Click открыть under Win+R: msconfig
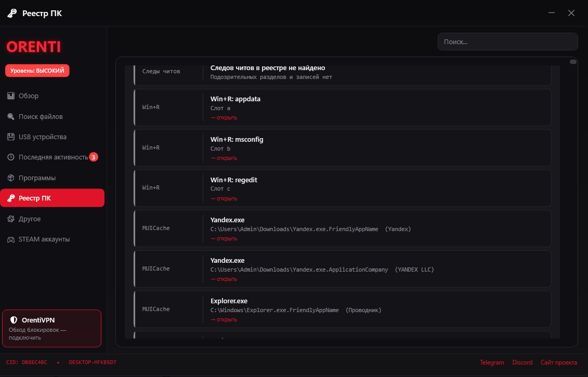Screen dimensions: 588x377 (x=224, y=158)
